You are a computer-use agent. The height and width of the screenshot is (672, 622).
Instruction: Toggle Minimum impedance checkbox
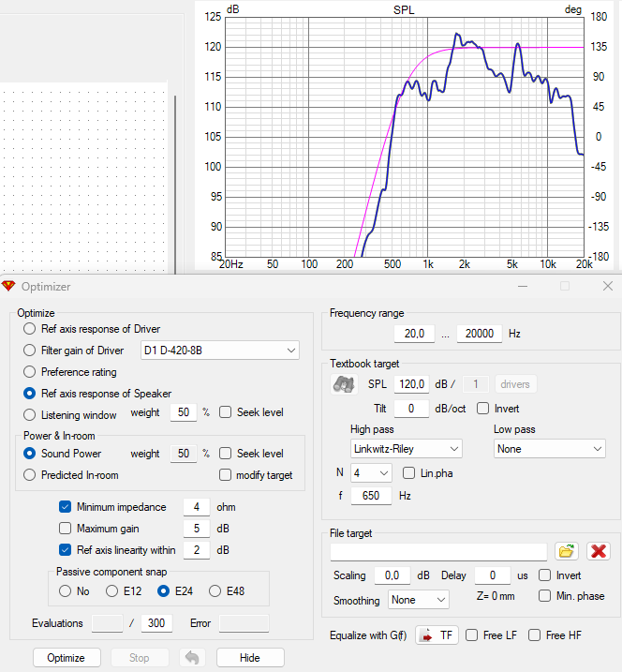[x=66, y=506]
